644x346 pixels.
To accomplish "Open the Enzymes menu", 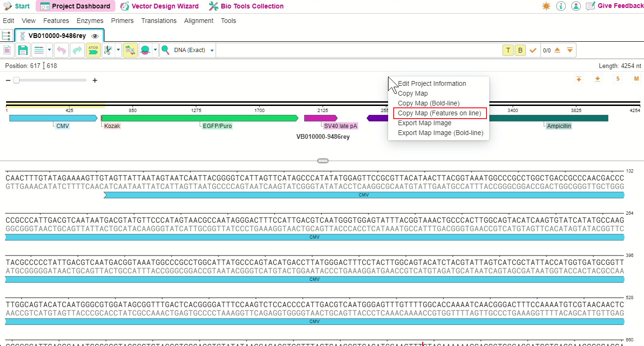I will click(90, 21).
